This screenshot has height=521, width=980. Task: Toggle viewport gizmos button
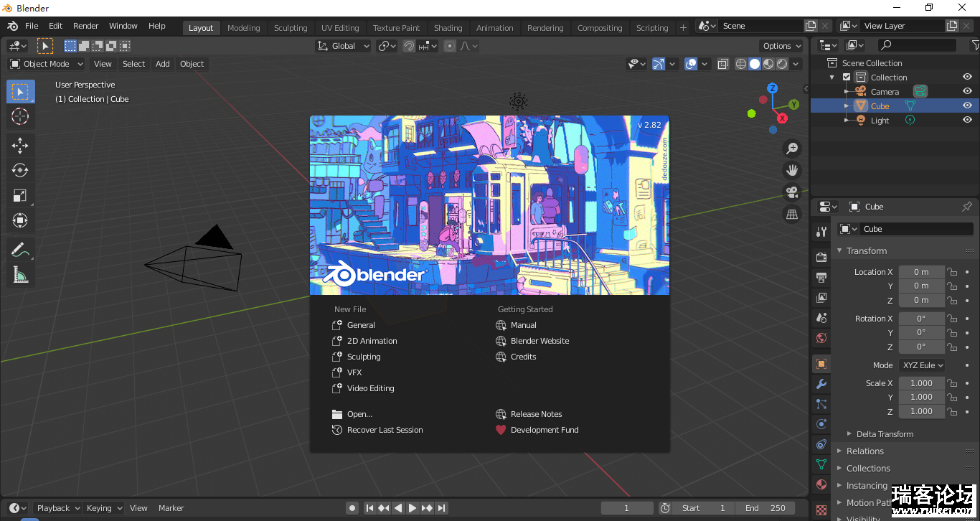coord(659,64)
